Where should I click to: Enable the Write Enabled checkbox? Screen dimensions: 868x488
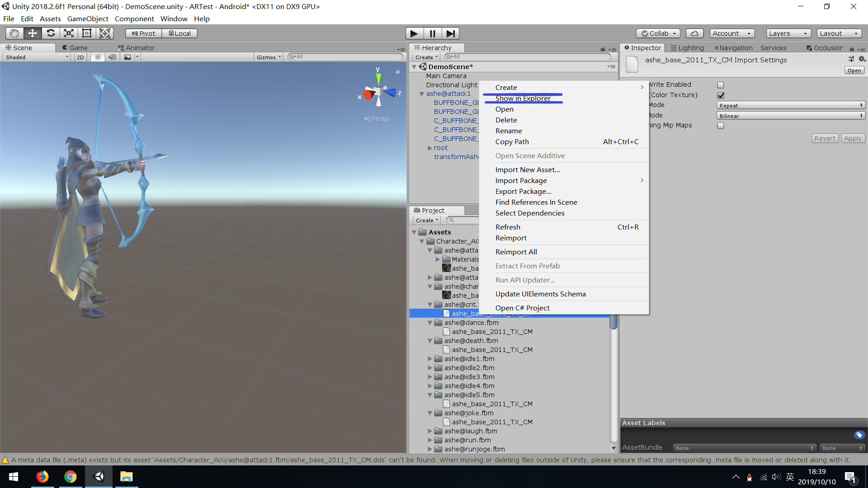(x=721, y=84)
